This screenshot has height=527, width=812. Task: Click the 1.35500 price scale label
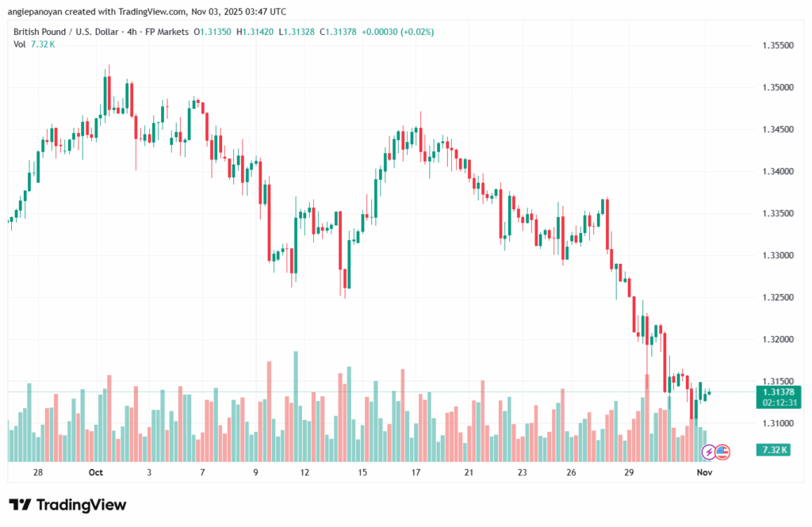click(x=774, y=46)
